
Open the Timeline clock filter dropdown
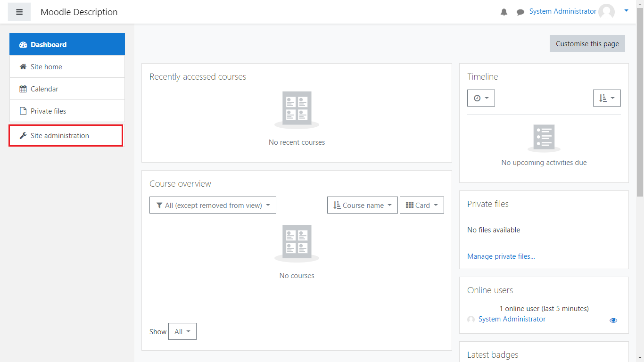point(481,98)
